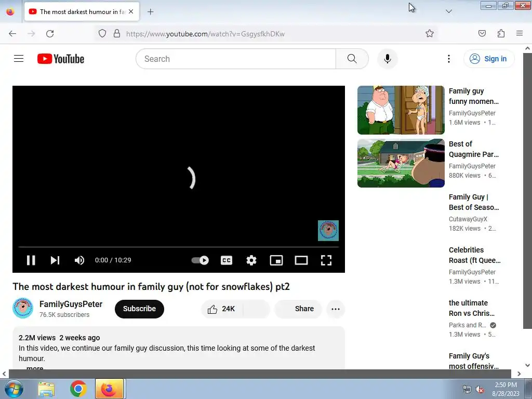Click the network tray icon
This screenshot has width=532, height=399.
[467, 390]
